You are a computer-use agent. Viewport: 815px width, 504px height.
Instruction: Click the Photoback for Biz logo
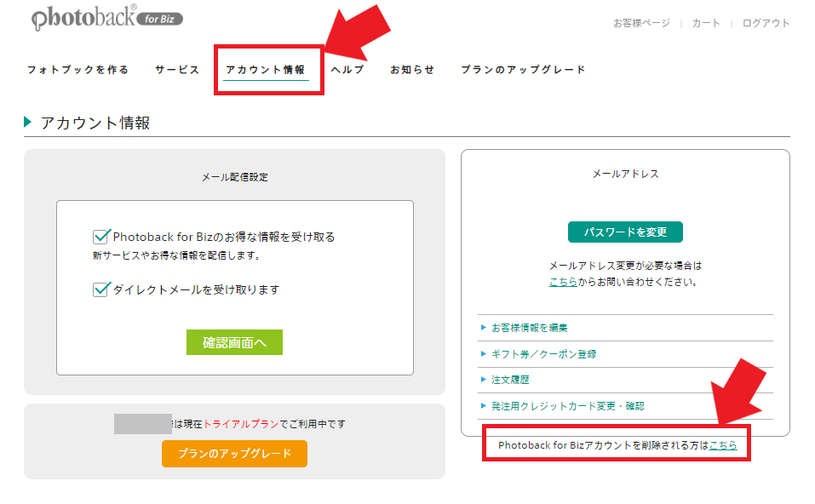107,18
